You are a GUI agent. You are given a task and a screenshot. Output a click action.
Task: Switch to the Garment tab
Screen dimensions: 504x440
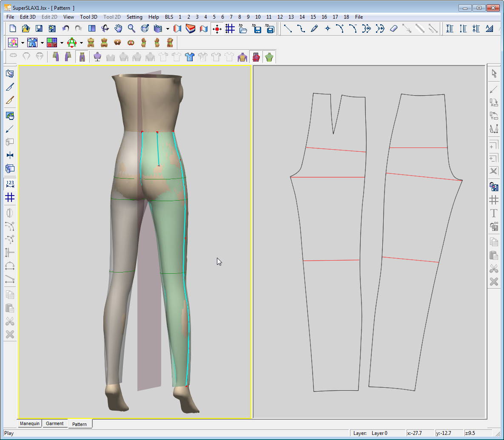click(x=55, y=423)
